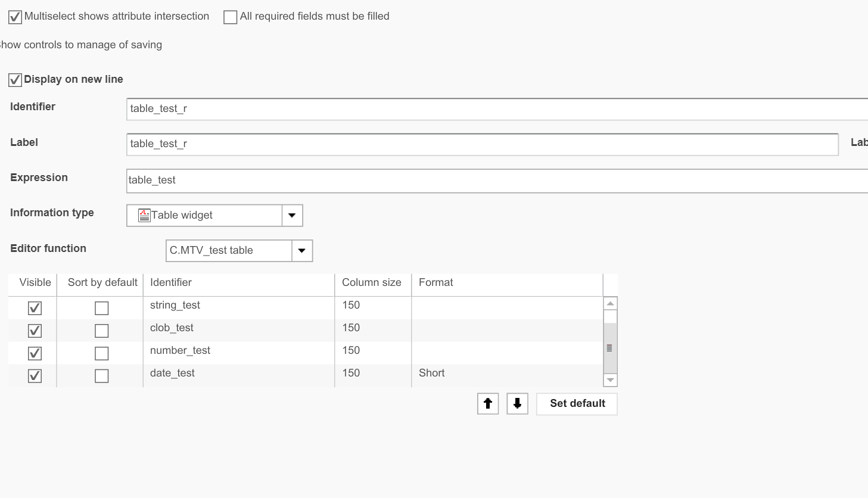Click the move row up arrow
The width and height of the screenshot is (868, 498).
click(x=488, y=404)
